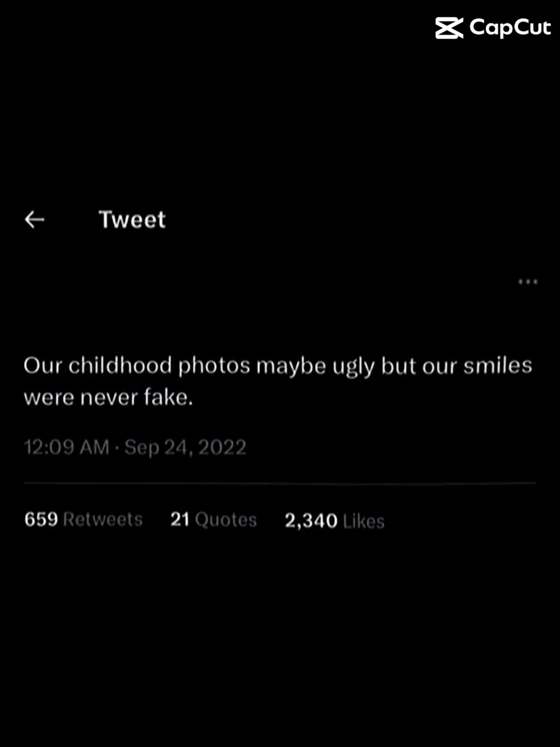560x747 pixels.
Task: Select the Tweet header title
Action: click(x=132, y=219)
